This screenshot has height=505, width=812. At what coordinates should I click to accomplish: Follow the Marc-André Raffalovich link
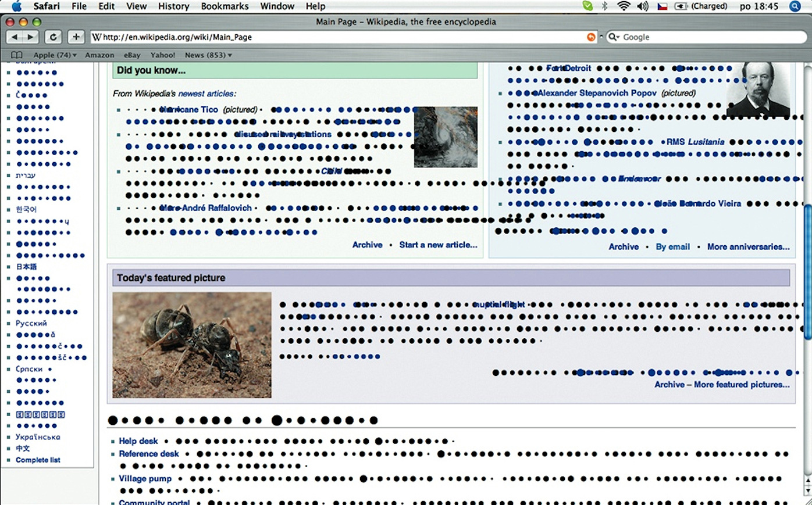point(206,208)
